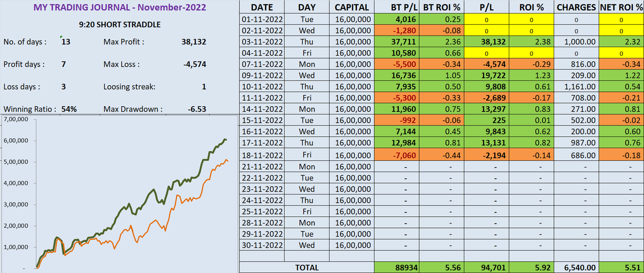Select BT P/L cell 37,711

point(398,41)
